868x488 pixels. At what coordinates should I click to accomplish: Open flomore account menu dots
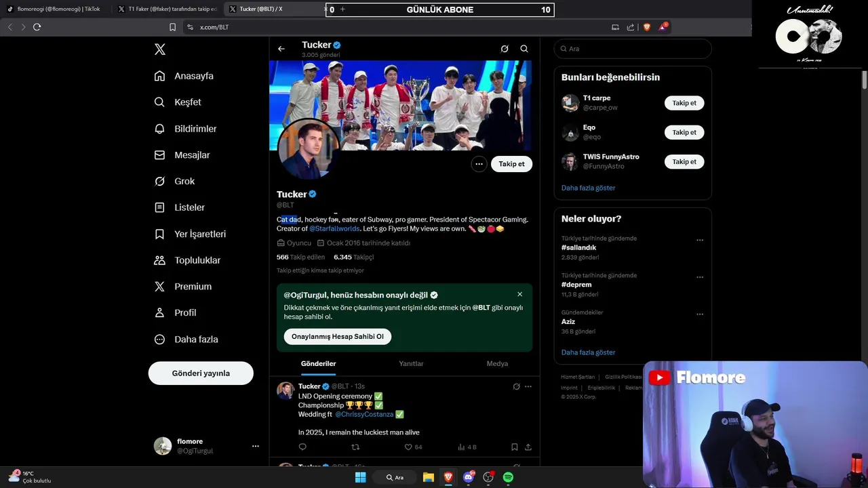[256, 446]
